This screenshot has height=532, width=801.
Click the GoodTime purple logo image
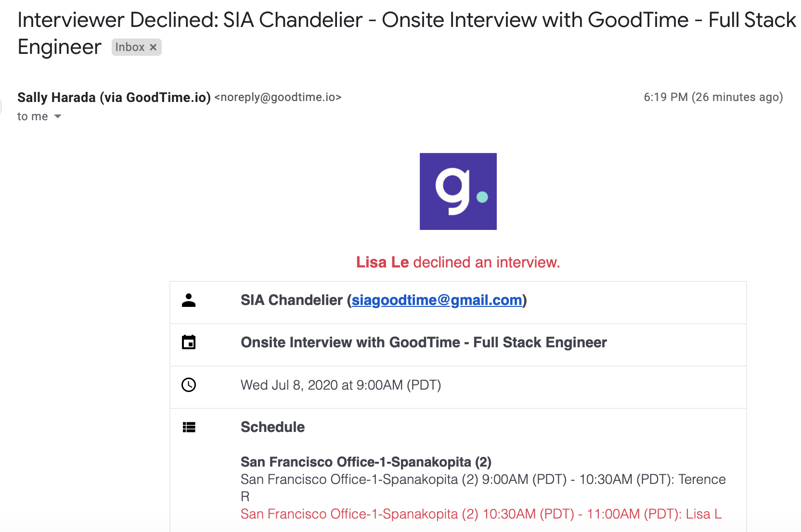(x=458, y=191)
